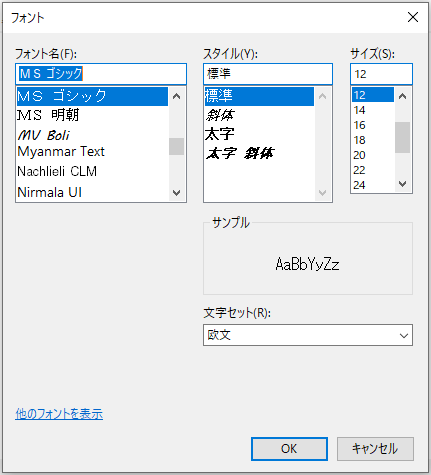This screenshot has width=431, height=475.
Task: Pick Nachlieli CLM font
Action: click(92, 171)
